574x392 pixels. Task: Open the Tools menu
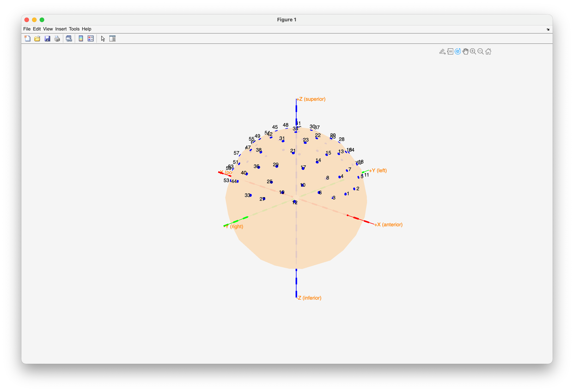pyautogui.click(x=74, y=29)
